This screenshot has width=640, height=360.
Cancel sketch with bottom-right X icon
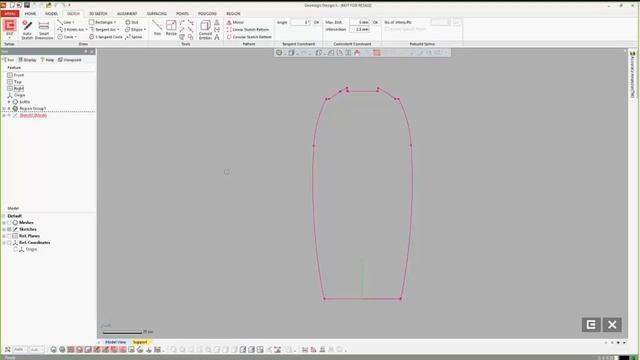coord(612,325)
